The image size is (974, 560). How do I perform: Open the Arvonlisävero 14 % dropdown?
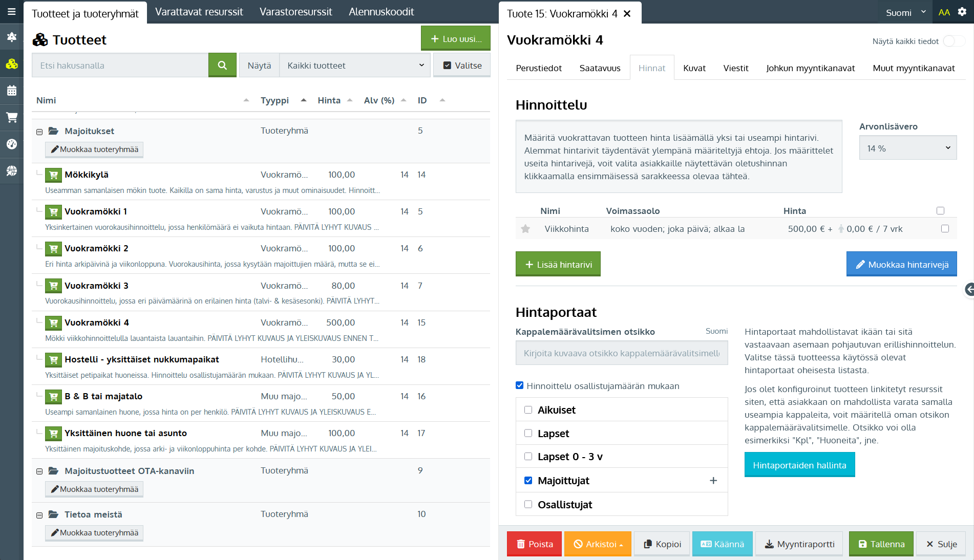[907, 148]
